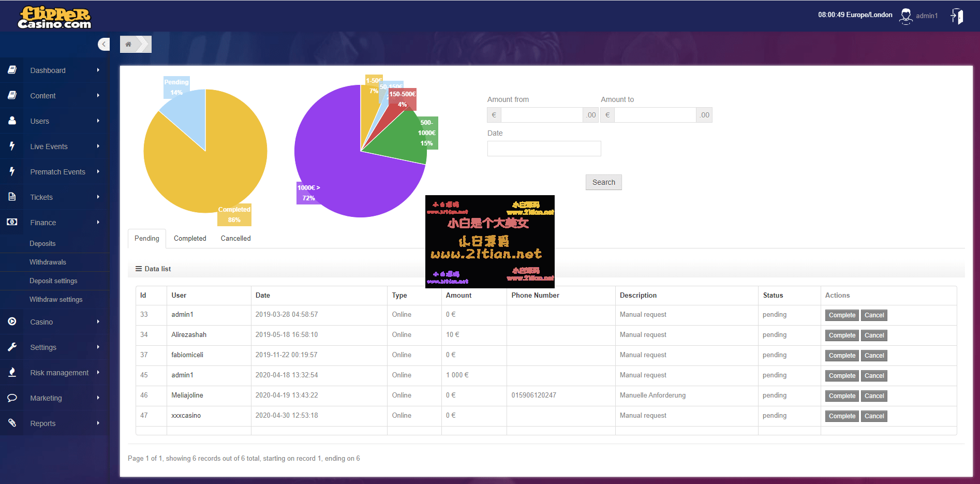Screen dimensions: 980x484
Task: Complete the withdrawal request for Alirezashah
Action: tap(842, 335)
